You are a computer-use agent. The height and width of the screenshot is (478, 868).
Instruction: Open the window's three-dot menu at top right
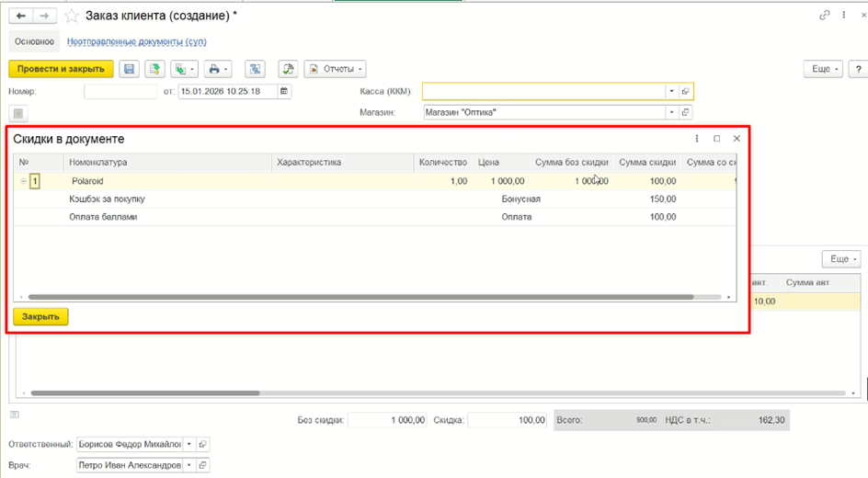tap(844, 16)
